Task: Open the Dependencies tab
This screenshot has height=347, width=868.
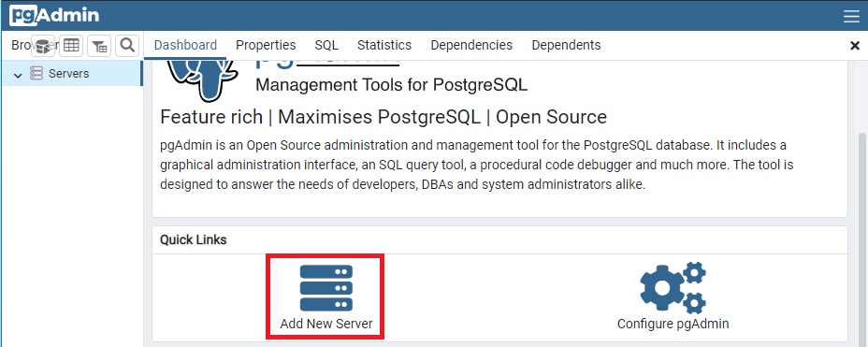Action: [x=471, y=46]
